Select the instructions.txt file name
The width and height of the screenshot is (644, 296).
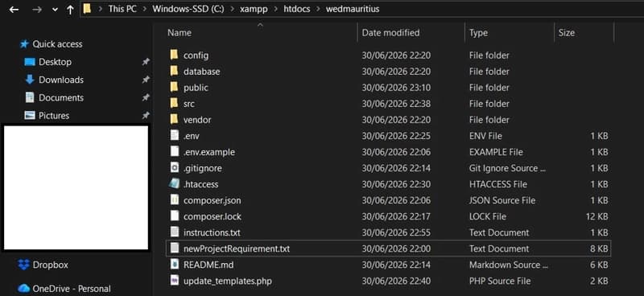212,232
